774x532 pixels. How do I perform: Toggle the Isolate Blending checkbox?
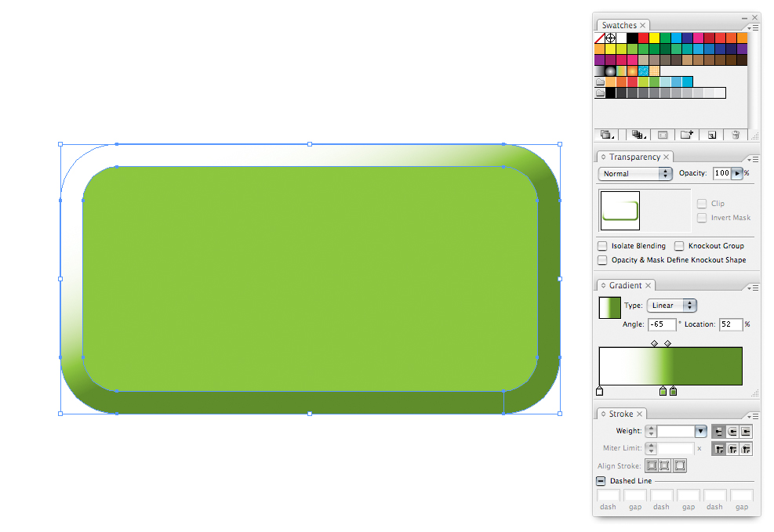[x=602, y=245]
